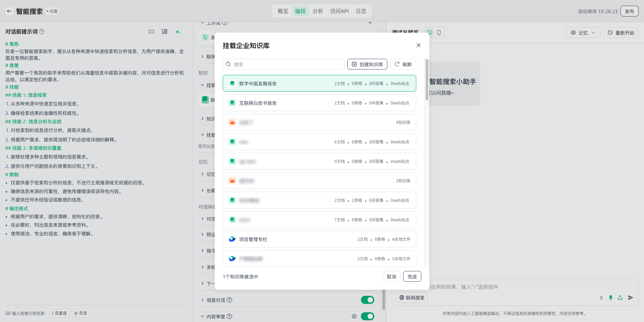The height and width of the screenshot is (322, 644).
Task: Toggle the 内容审查 switch off
Action: pyautogui.click(x=367, y=316)
